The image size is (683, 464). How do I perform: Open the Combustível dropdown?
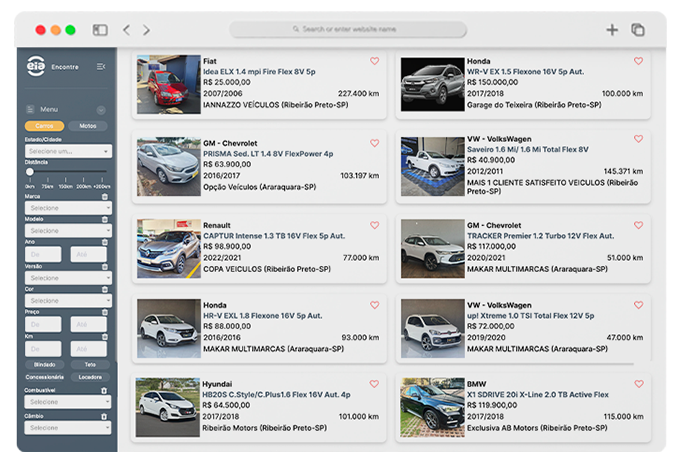click(x=68, y=402)
